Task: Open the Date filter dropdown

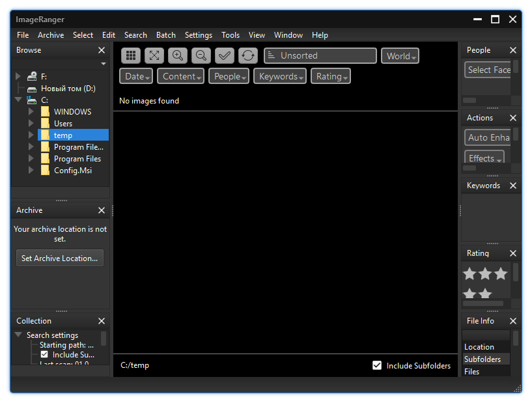Action: (x=135, y=76)
